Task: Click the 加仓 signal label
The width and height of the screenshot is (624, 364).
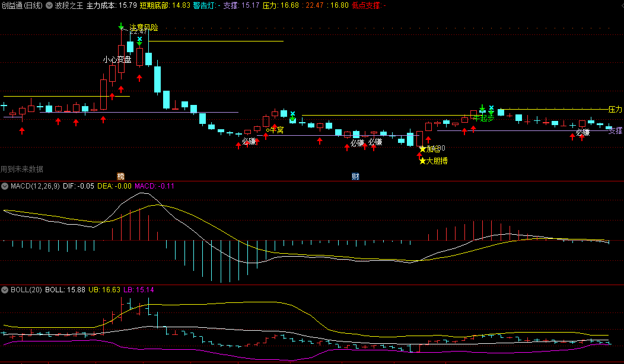Action: tap(434, 149)
